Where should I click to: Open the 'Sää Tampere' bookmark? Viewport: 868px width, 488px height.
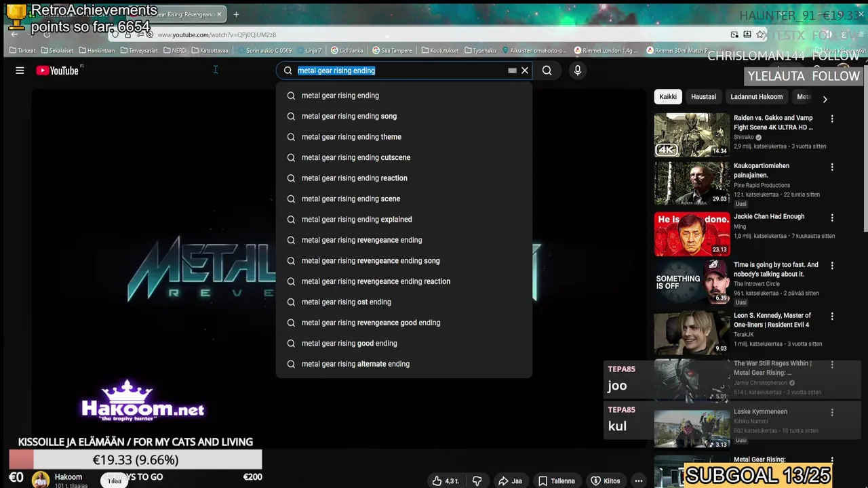click(392, 50)
